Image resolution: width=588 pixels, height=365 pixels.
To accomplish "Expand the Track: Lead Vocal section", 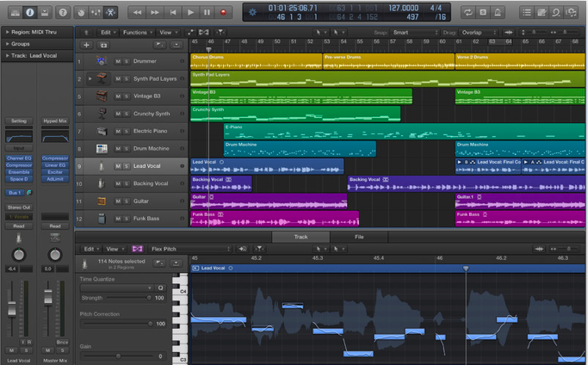I will pyautogui.click(x=7, y=55).
